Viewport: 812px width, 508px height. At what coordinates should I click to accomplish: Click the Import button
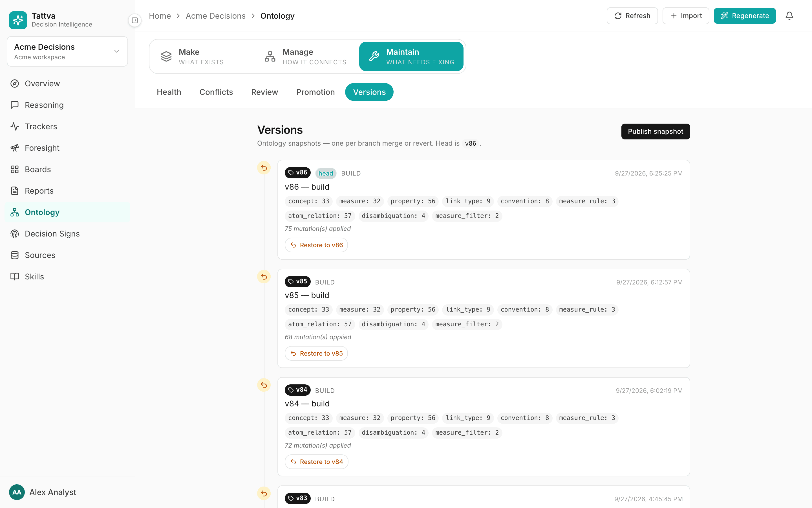pos(686,16)
